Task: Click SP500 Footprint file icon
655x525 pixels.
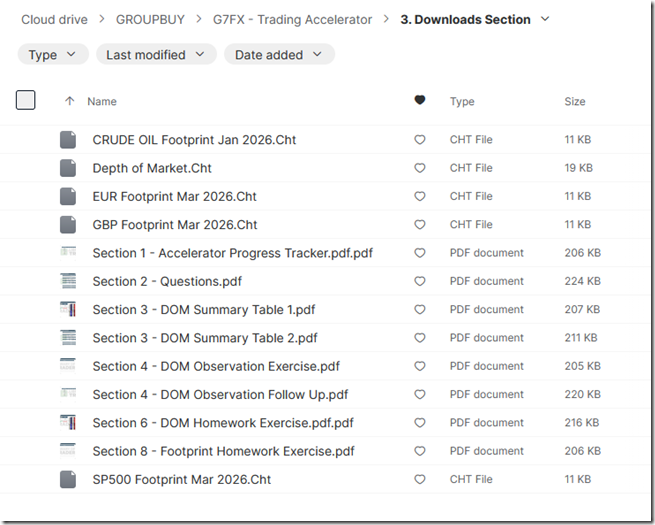Action: coord(68,480)
